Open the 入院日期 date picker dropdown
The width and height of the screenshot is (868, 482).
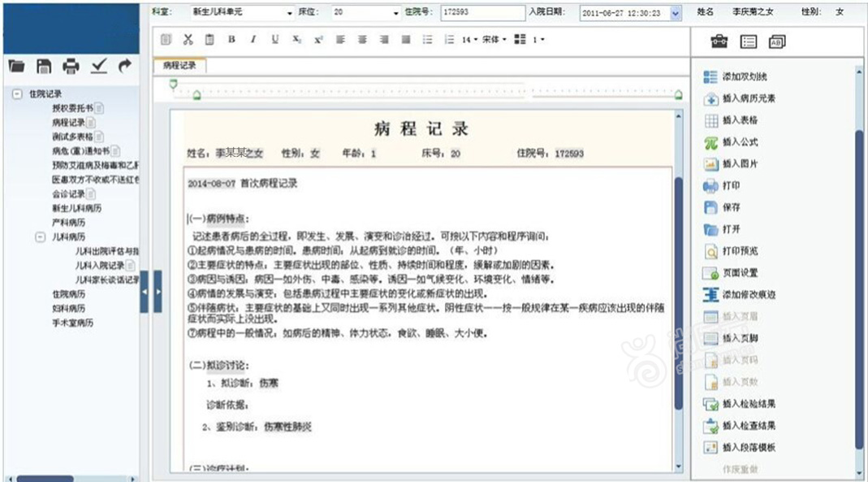point(676,12)
